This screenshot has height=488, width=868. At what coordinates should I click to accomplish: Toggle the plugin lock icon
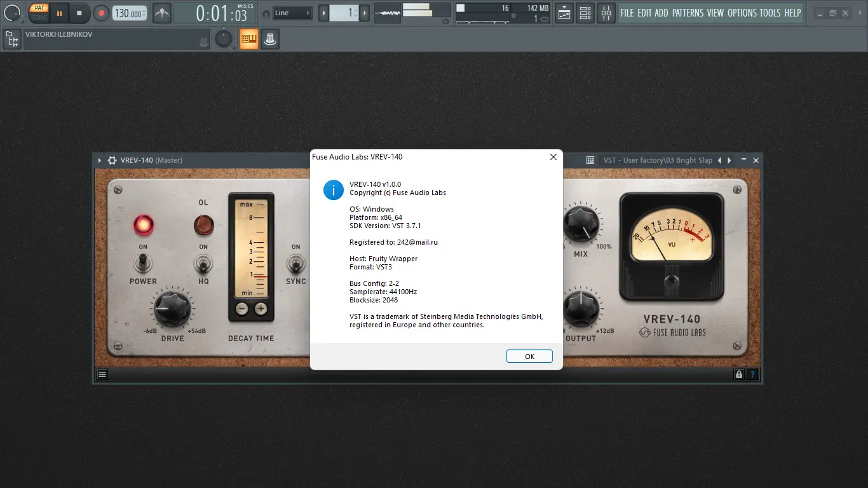pyautogui.click(x=738, y=374)
